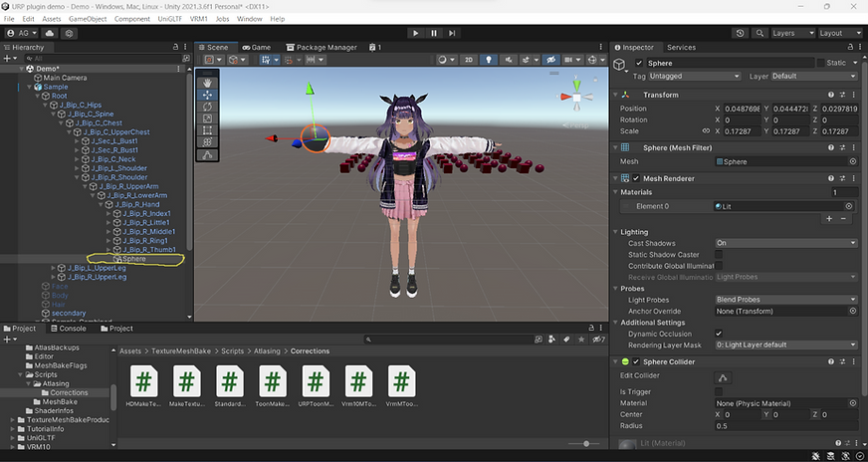
Task: Start Play mode with the Play button
Action: click(416, 33)
